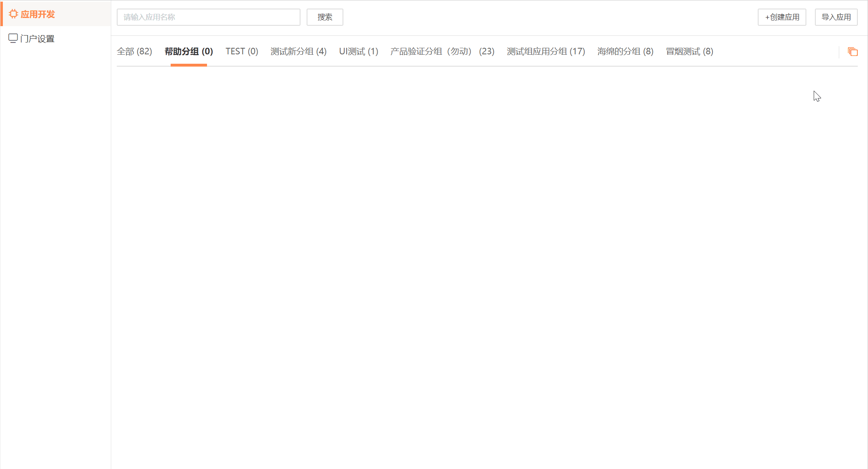Image resolution: width=868 pixels, height=469 pixels.
Task: Focus the 请输入应用名称 search field
Action: click(x=208, y=17)
